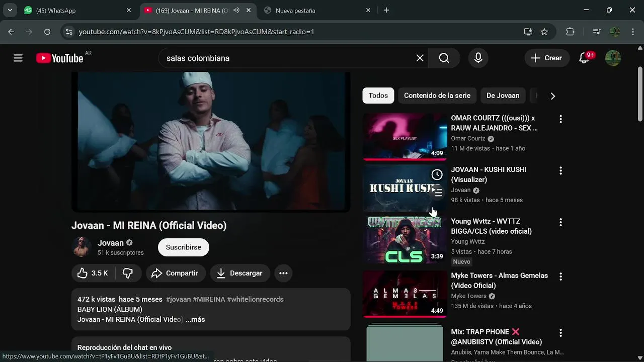The image size is (644, 362).
Task: Open more actions ellipsis under video
Action: click(x=283, y=273)
